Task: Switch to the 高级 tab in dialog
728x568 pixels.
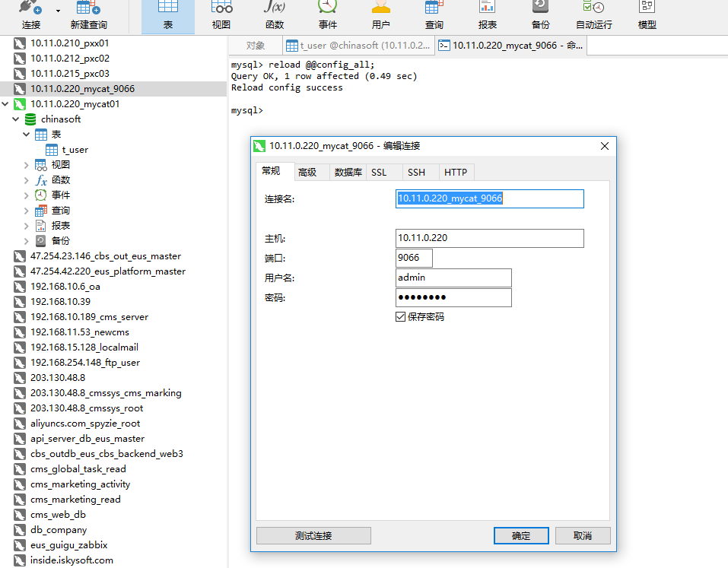Action: pyautogui.click(x=311, y=172)
